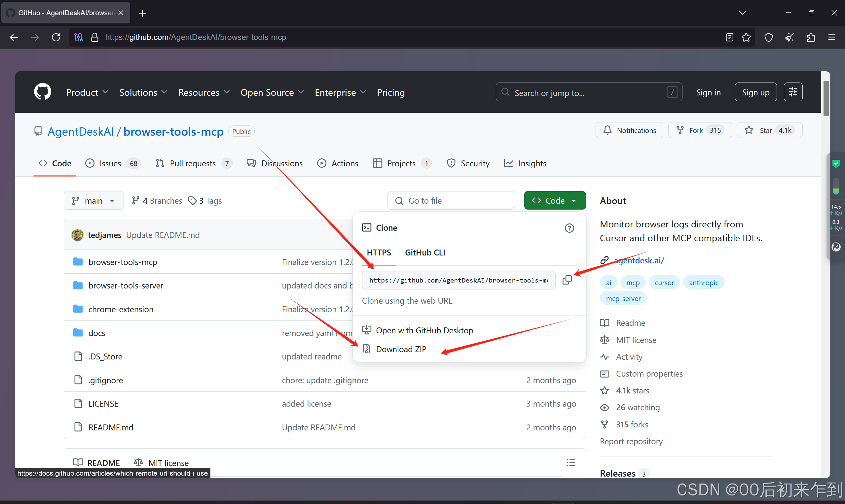Open the green Code dropdown
This screenshot has width=845, height=504.
click(x=554, y=200)
